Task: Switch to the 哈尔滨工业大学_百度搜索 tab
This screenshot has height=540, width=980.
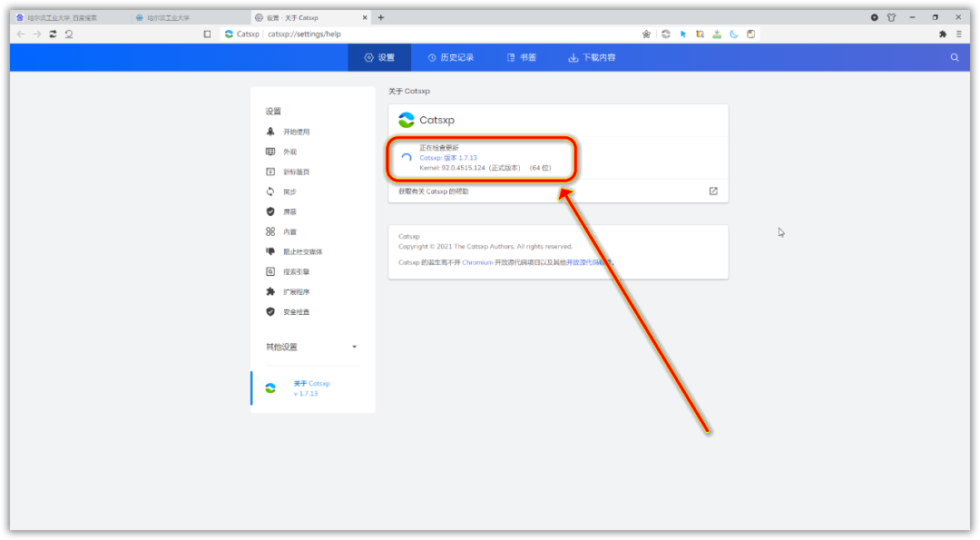Action: pyautogui.click(x=69, y=17)
